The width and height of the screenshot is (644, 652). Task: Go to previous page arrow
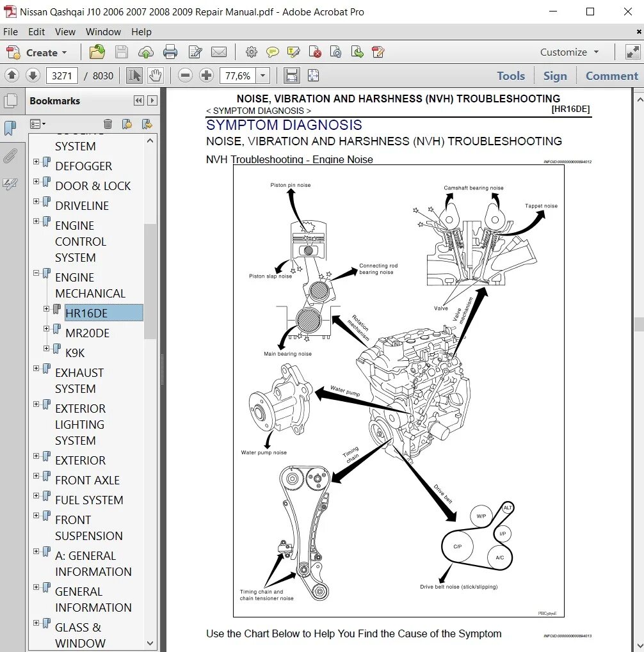click(x=12, y=76)
